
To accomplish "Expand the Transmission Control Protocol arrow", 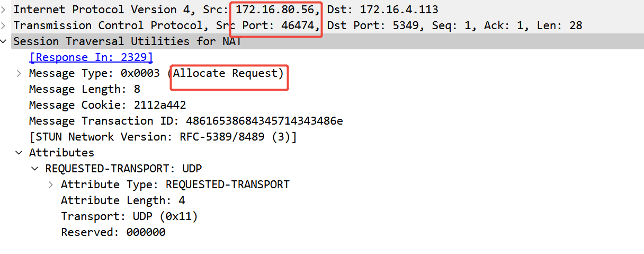I will point(4,25).
